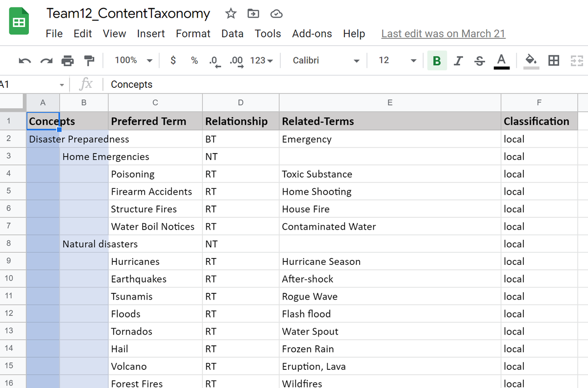The image size is (588, 388).
Task: Select the Firearm Accidents cell
Action: coord(155,191)
